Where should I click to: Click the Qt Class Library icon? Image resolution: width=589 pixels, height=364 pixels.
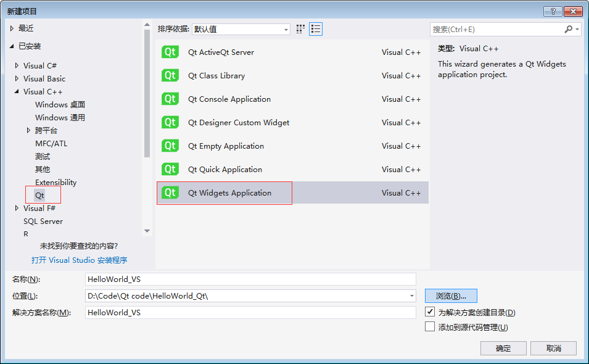click(x=170, y=75)
